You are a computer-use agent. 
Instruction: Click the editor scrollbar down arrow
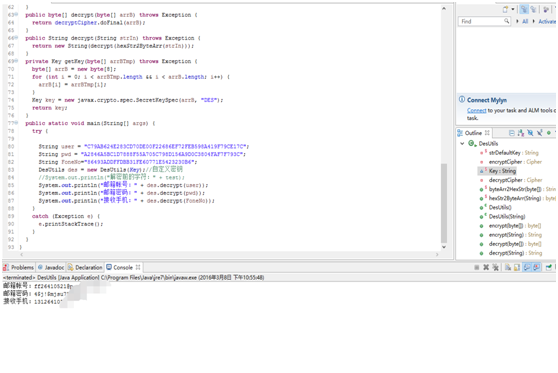(444, 247)
